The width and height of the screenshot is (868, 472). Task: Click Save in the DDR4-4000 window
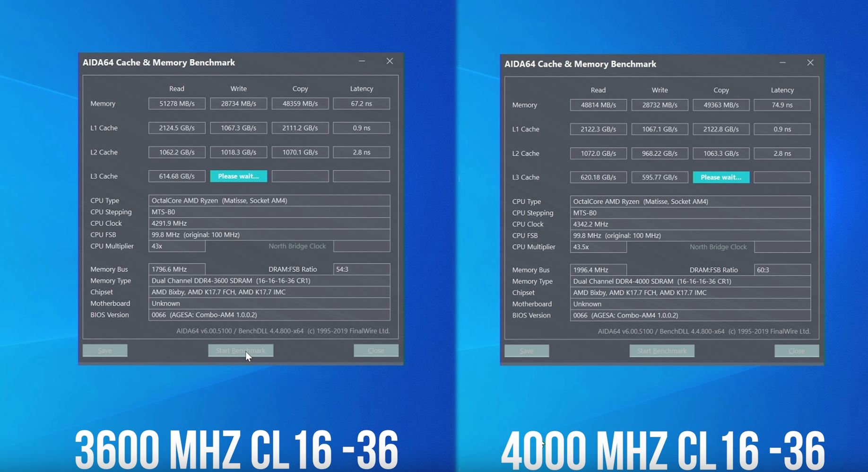click(526, 351)
